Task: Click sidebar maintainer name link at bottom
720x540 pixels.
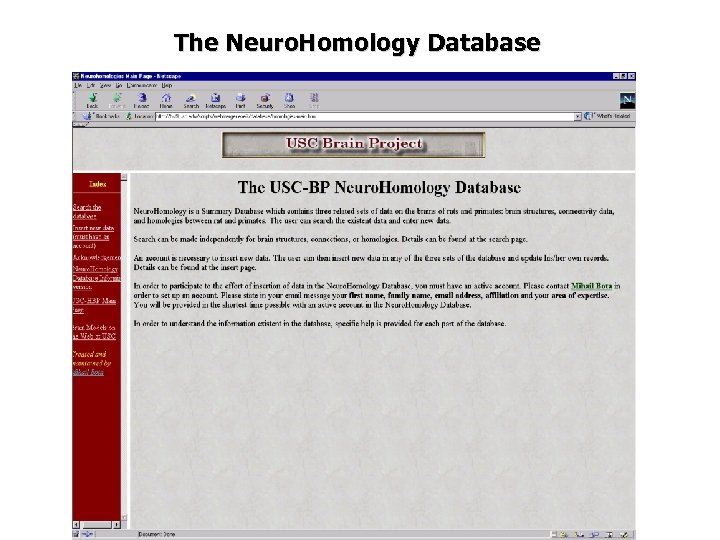Action: click(x=88, y=372)
